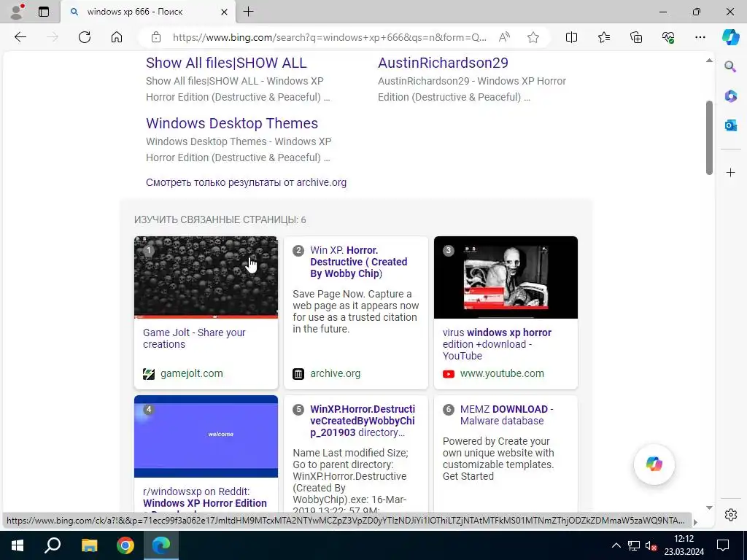Open Browser essentials heart icon
747x560 pixels.
668,37
